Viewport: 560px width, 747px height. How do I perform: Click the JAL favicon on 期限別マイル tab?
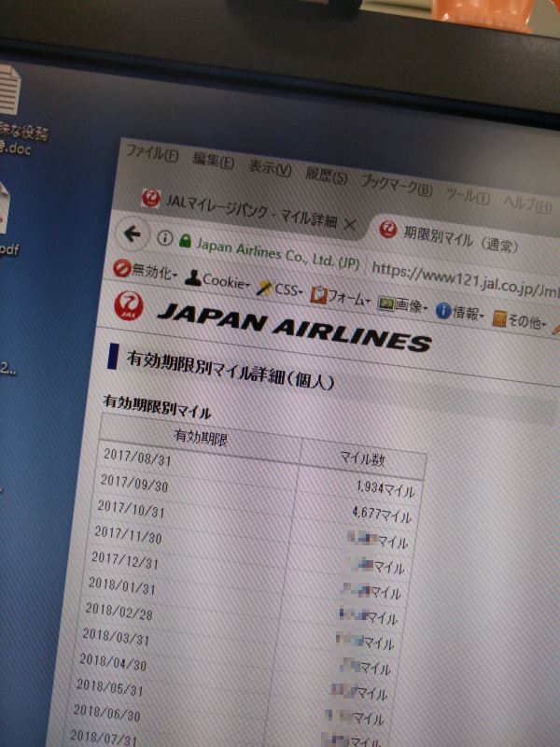pyautogui.click(x=388, y=230)
